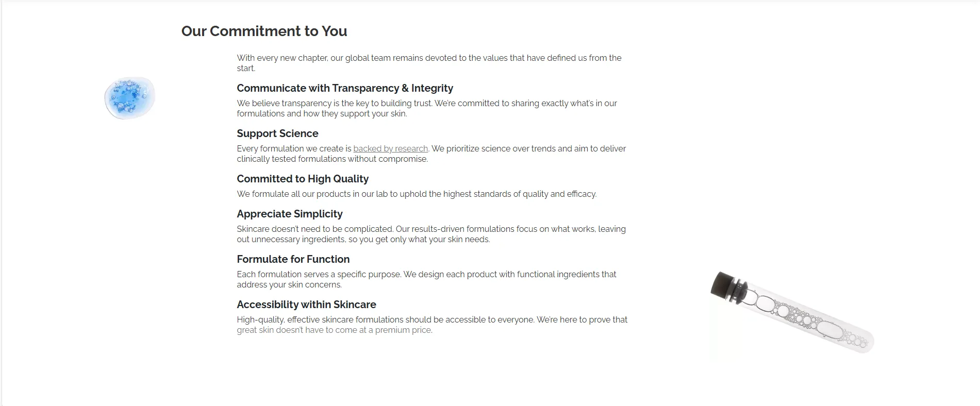Viewport: 980px width, 406px height.
Task: Select the 'Our Commitment to You' heading
Action: click(x=264, y=31)
